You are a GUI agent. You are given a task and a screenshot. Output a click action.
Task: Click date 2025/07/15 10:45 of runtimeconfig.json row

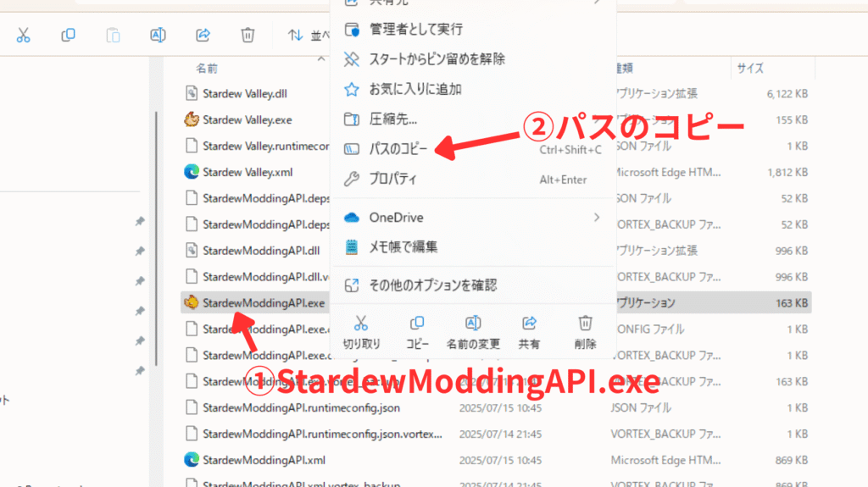(500, 408)
